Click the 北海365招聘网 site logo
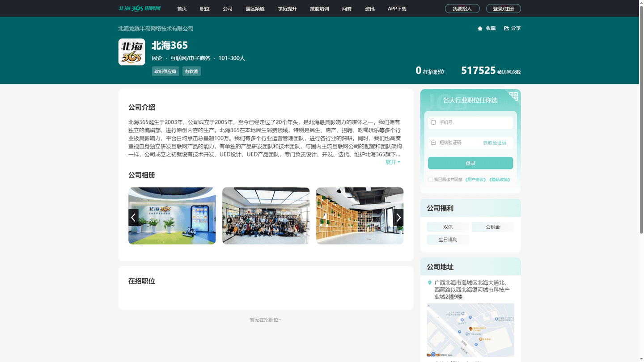This screenshot has width=644, height=362. (x=140, y=8)
